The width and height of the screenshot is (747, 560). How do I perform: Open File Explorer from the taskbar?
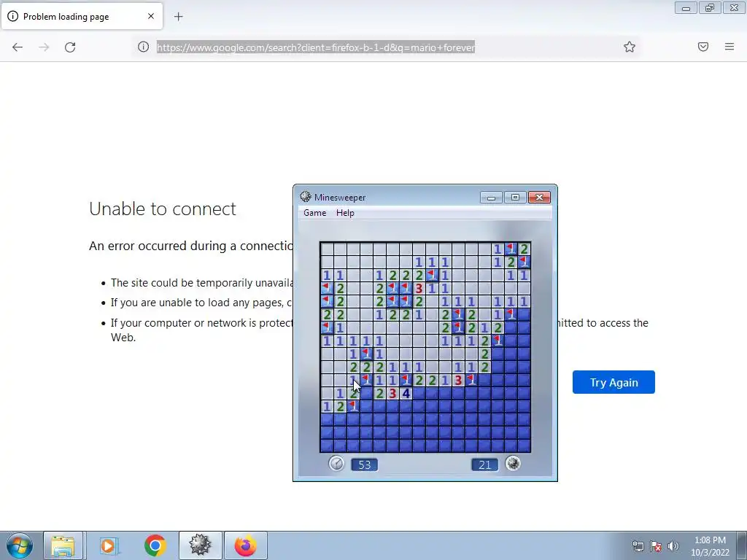tap(63, 545)
